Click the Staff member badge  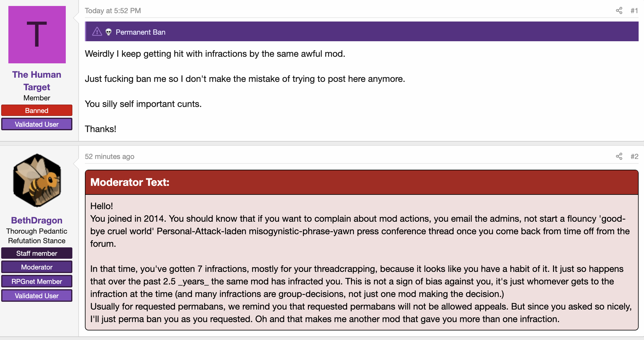click(37, 253)
